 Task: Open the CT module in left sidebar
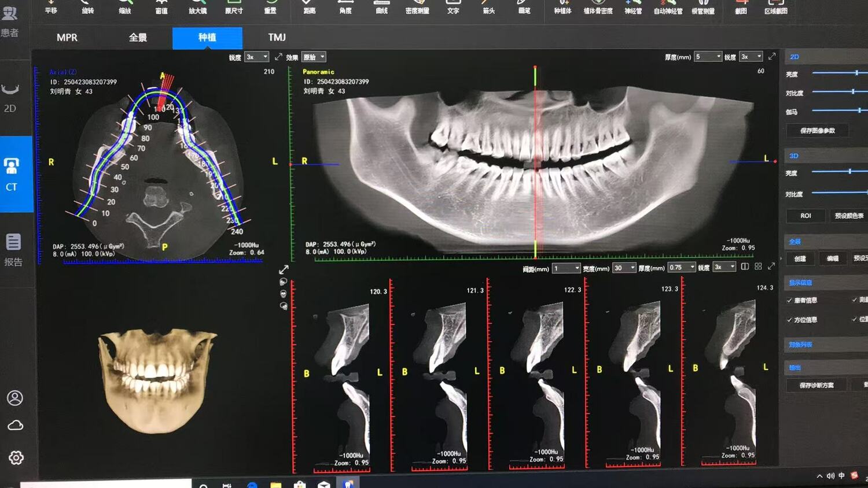point(13,174)
